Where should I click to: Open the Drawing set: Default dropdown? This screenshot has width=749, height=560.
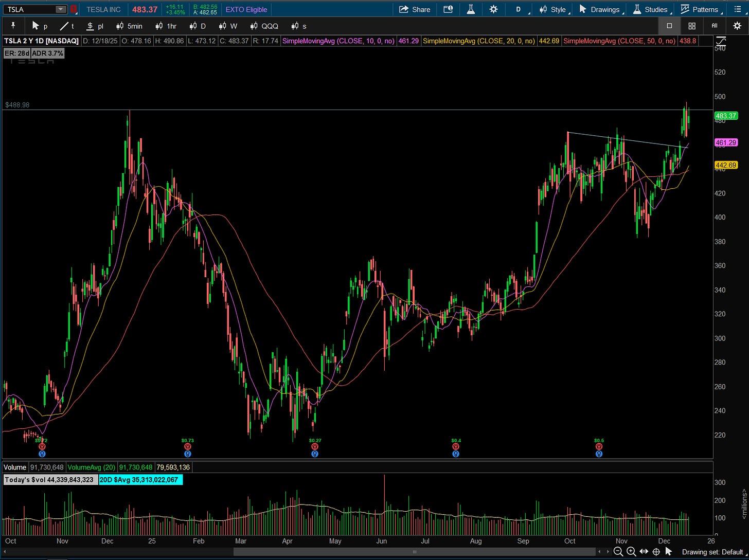point(714,552)
